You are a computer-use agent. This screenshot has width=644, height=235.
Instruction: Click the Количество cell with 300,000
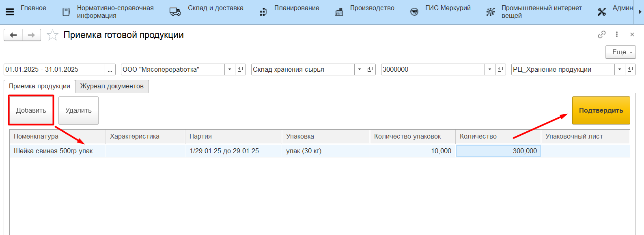[x=498, y=151]
